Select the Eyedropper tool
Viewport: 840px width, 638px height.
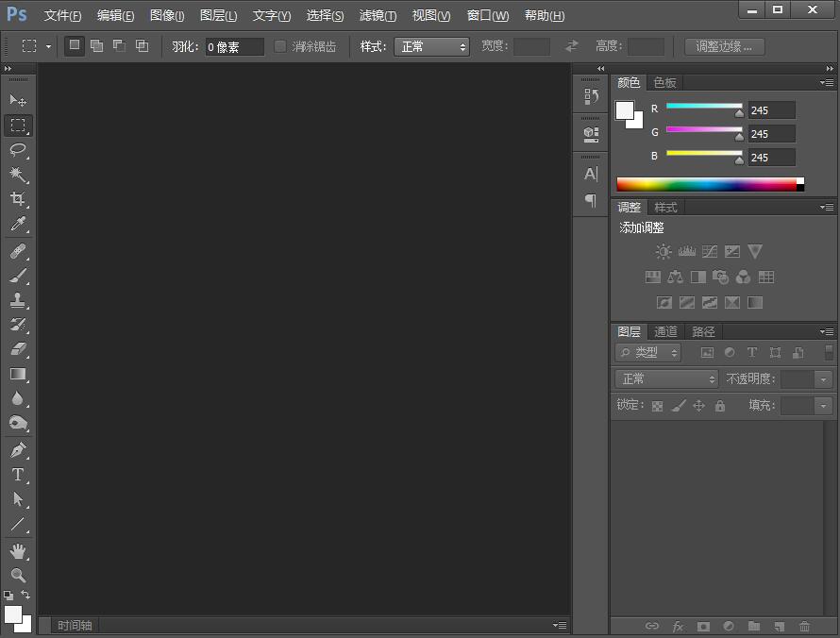click(x=18, y=224)
